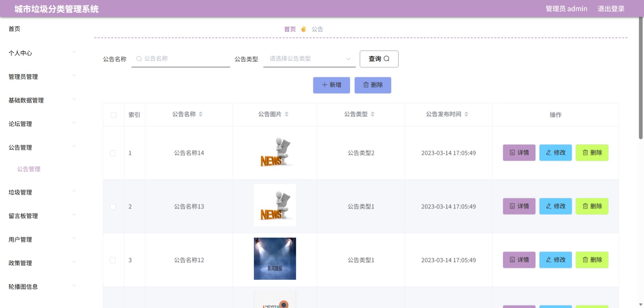
Task: Click 删除 for 公告名称14
Action: (x=592, y=153)
